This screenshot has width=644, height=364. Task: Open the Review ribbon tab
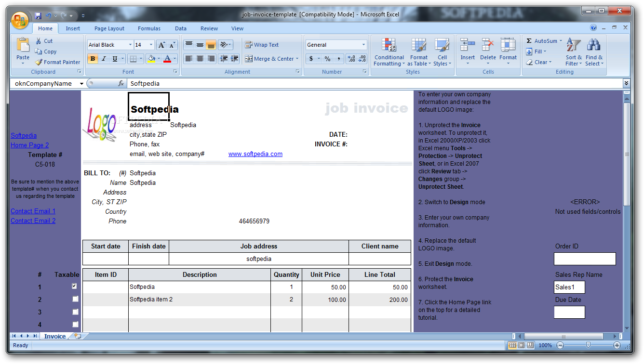tap(209, 28)
